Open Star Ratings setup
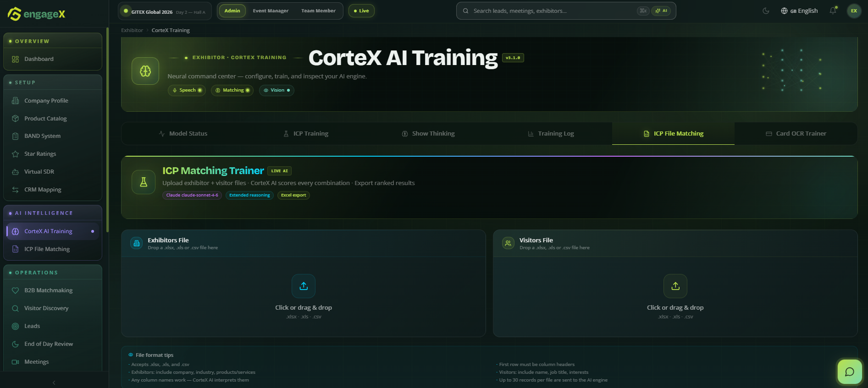The height and width of the screenshot is (388, 868). click(x=53, y=154)
